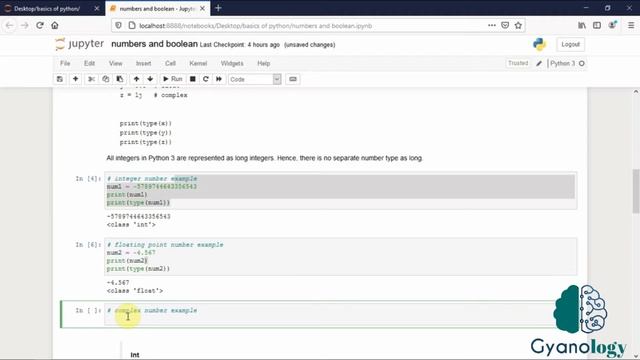
Task: Click the tracking protection shield icon
Action: (x=118, y=25)
